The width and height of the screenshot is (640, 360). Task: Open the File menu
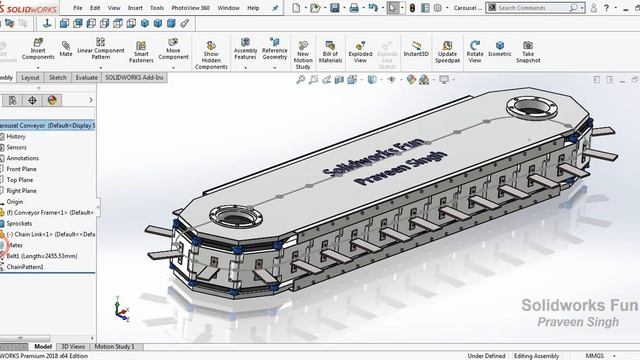click(78, 8)
